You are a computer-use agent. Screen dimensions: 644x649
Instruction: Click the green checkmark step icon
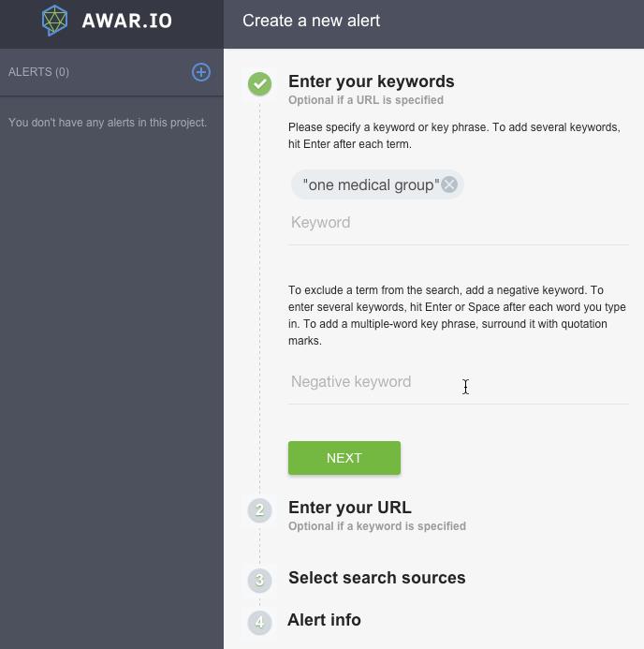click(260, 84)
